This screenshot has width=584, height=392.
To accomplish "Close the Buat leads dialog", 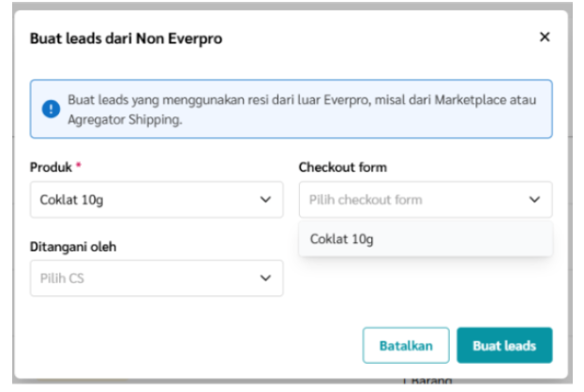I will (x=545, y=37).
